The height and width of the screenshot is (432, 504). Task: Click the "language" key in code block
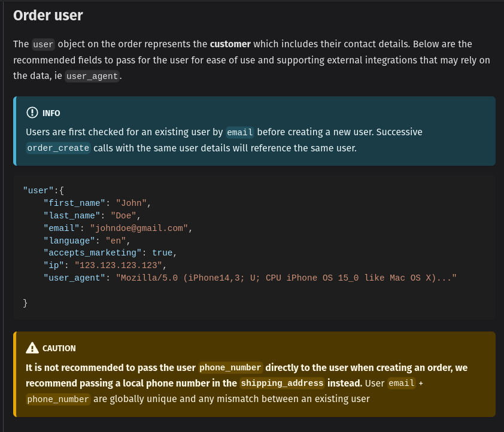[x=69, y=241]
